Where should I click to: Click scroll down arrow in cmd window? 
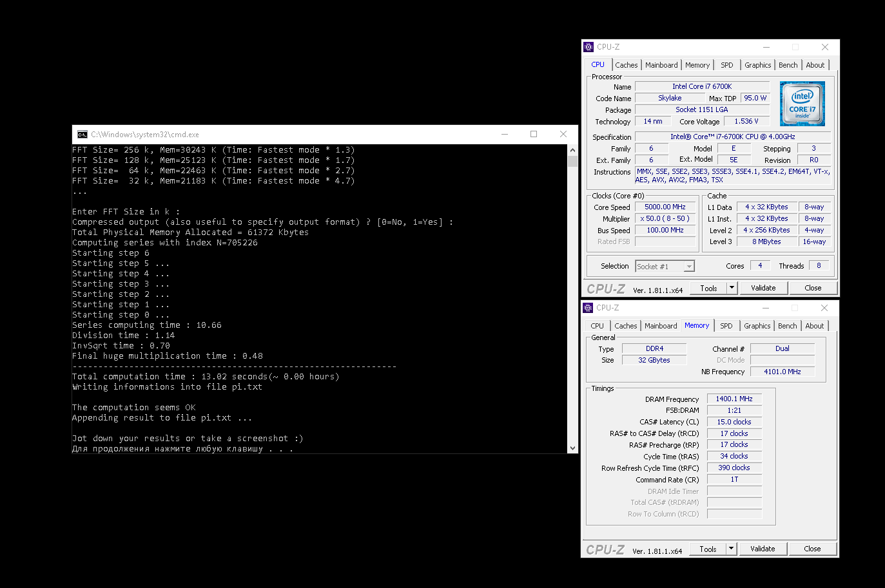click(572, 448)
